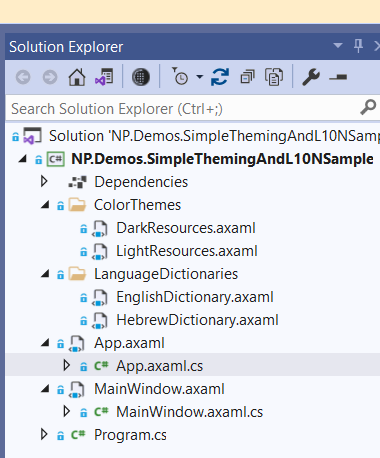Click the HebrewDictionary.axaml file icon

100,321
